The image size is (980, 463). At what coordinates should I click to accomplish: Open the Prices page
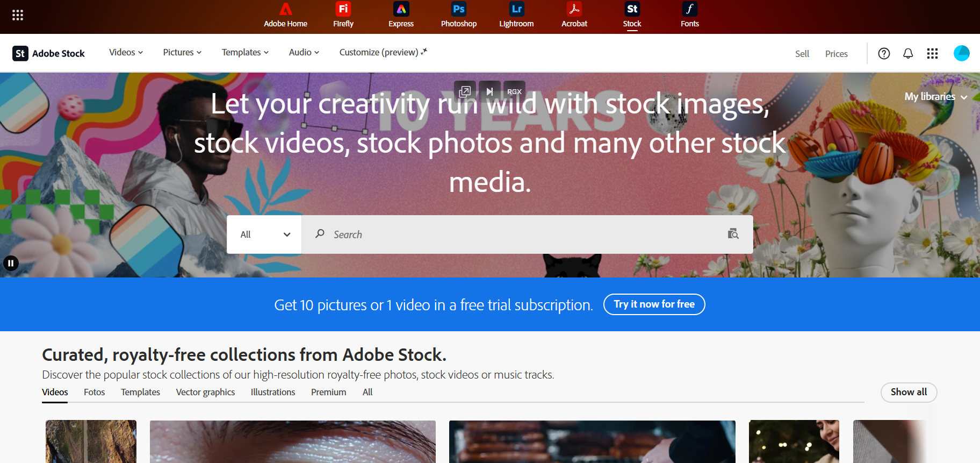coord(837,54)
